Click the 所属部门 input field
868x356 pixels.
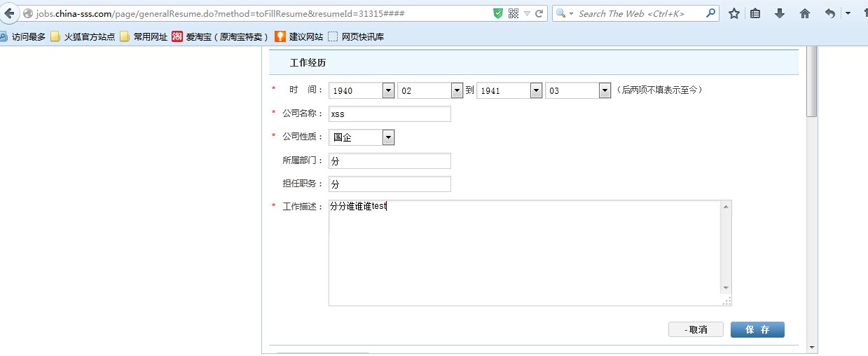(x=390, y=160)
